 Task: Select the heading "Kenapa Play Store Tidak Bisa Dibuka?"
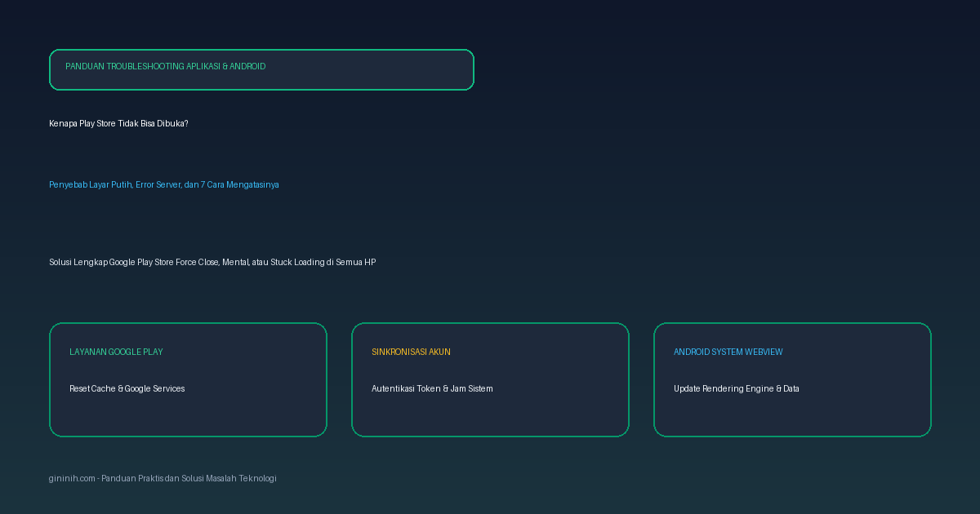coord(118,123)
